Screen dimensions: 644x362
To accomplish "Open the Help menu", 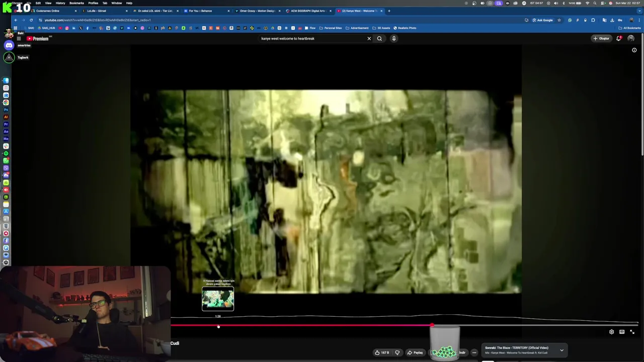I will tap(129, 3).
